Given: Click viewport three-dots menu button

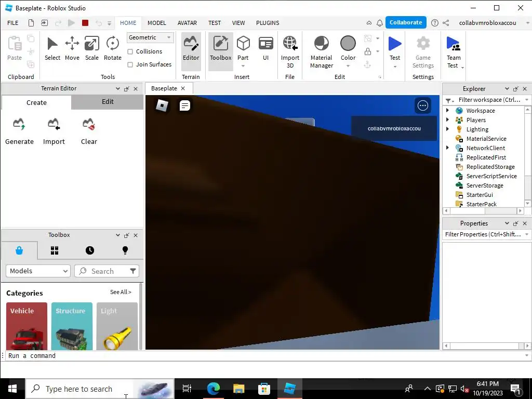Looking at the screenshot, I should tap(423, 105).
